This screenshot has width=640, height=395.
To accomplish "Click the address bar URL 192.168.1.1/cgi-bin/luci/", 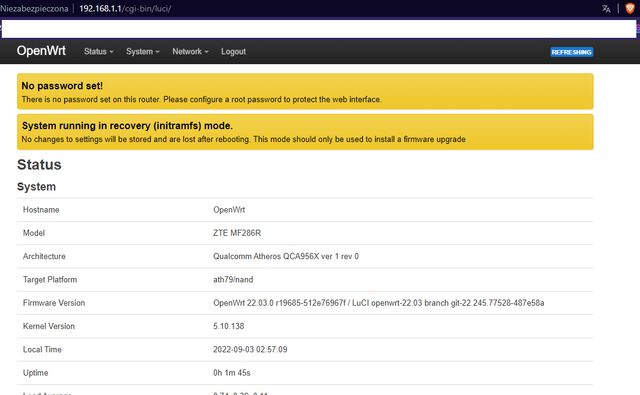I will pos(125,9).
